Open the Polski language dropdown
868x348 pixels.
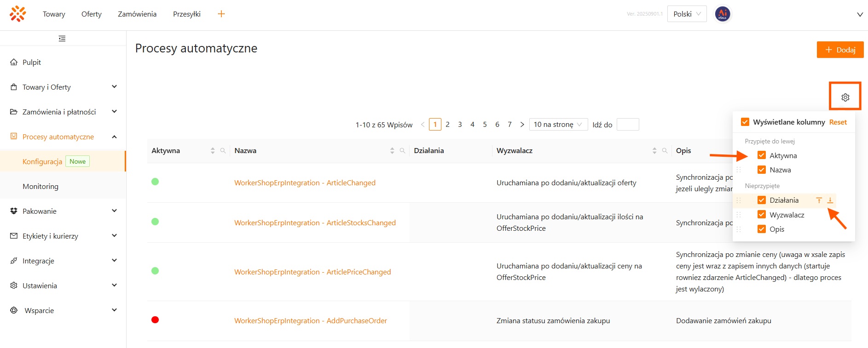(x=687, y=14)
